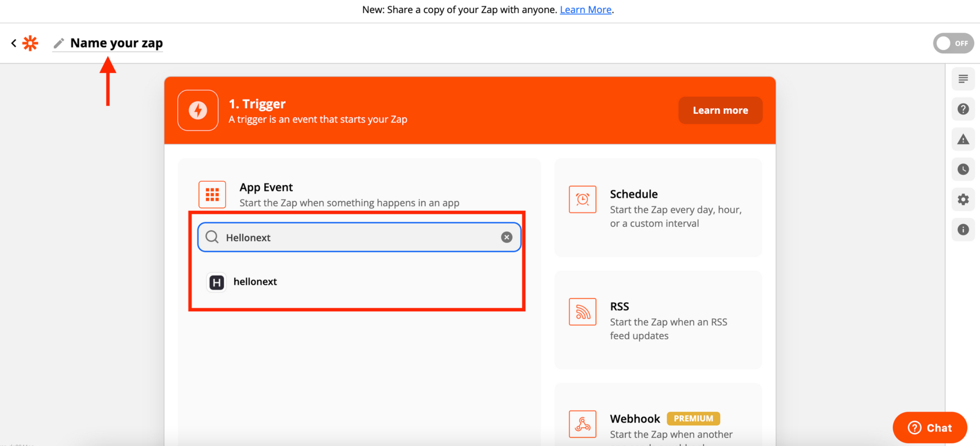
Task: Click the Schedule alarm clock icon
Action: (582, 199)
